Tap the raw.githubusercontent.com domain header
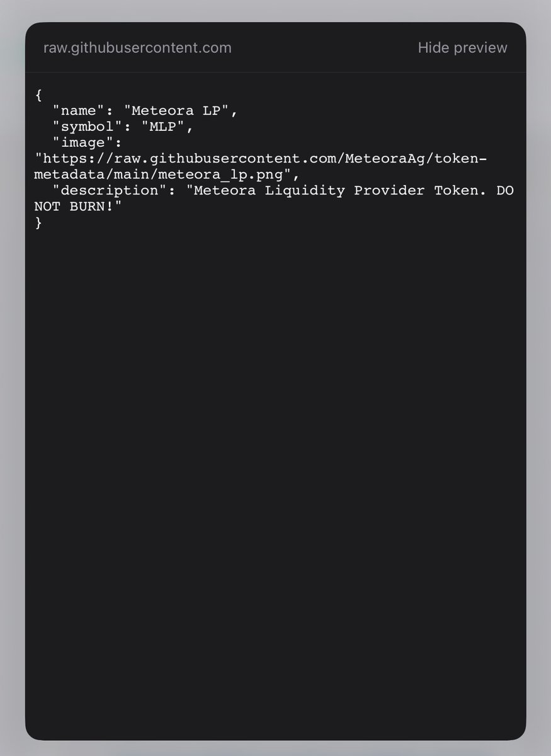Viewport: 551px width, 756px height. [x=137, y=48]
